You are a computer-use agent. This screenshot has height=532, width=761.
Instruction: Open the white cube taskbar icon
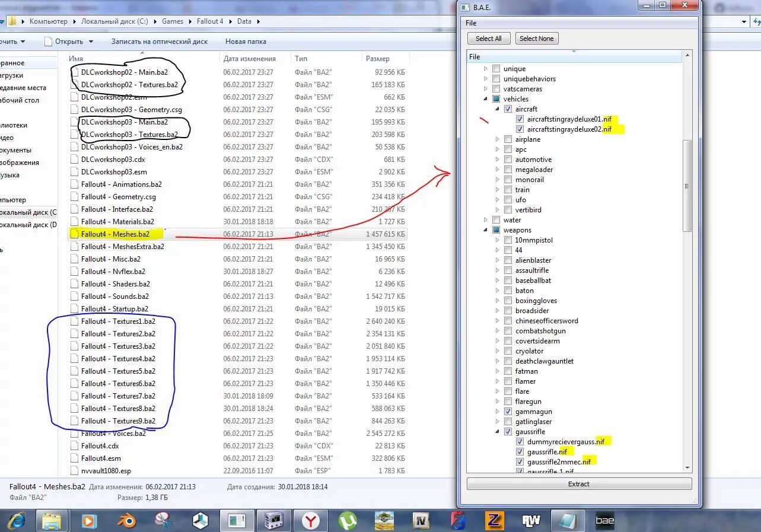(200, 521)
